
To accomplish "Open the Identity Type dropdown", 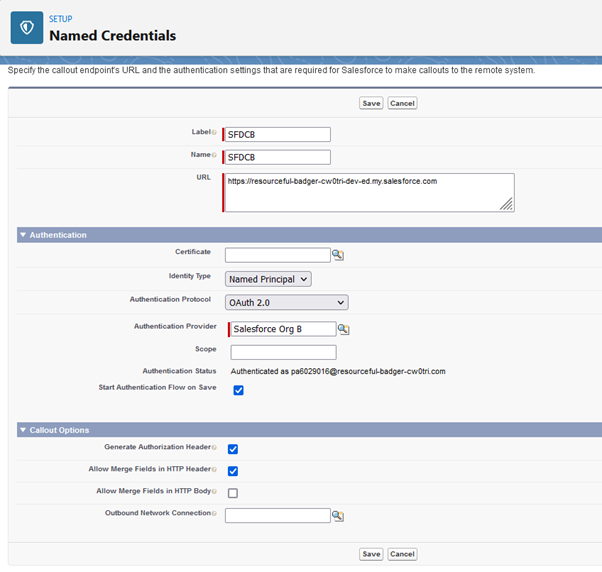I will click(268, 279).
